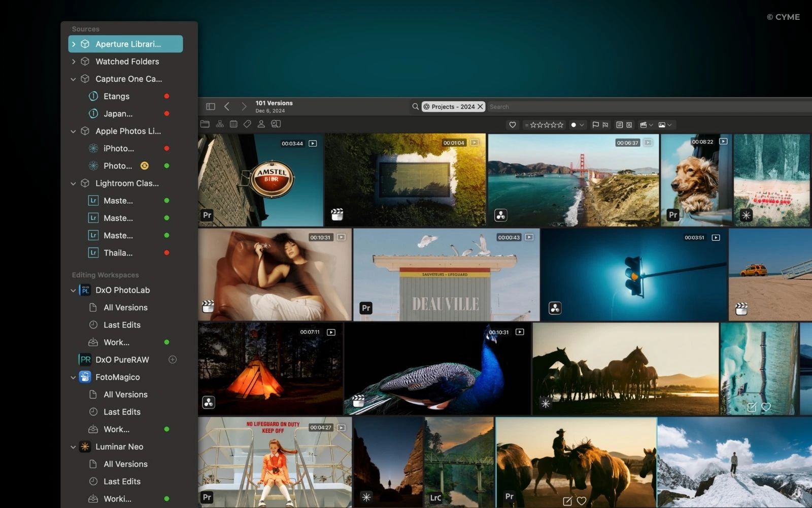Open the color label dropdown

coord(577,125)
